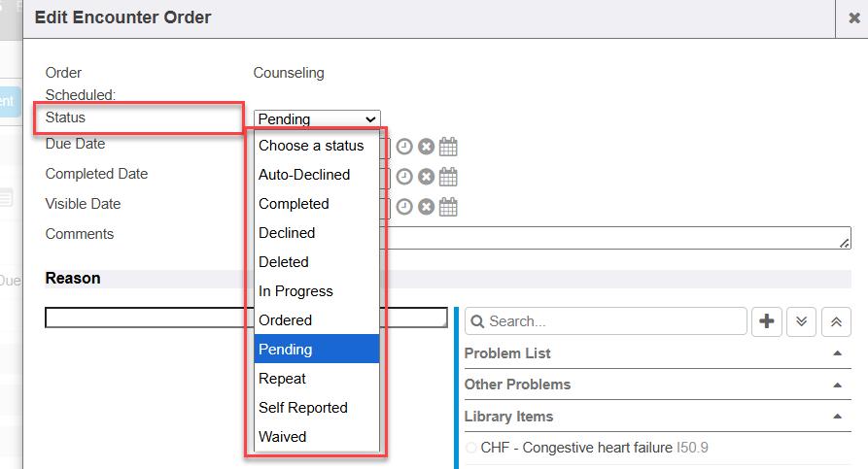The width and height of the screenshot is (868, 469).
Task: Choose the Completed status option
Action: pyautogui.click(x=294, y=204)
